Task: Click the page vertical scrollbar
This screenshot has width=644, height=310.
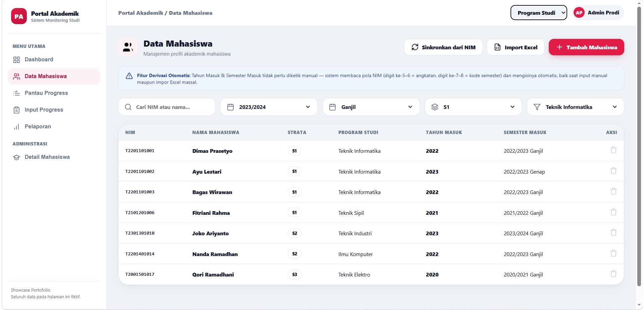Action: (x=640, y=146)
